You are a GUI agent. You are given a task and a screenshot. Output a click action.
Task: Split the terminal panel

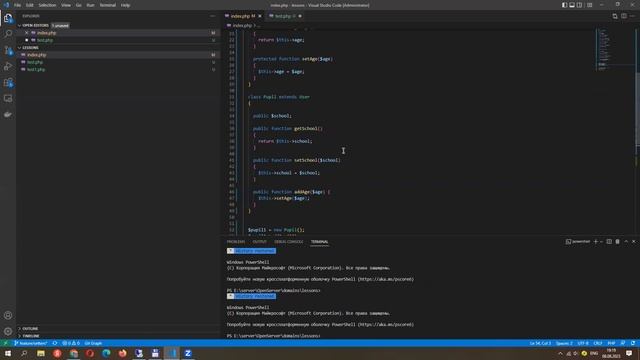click(609, 242)
